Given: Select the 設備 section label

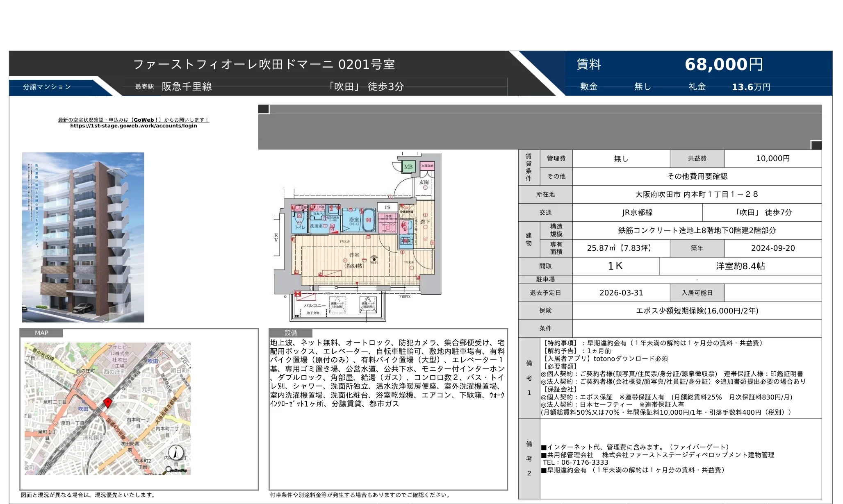Looking at the screenshot, I should click(x=291, y=333).
